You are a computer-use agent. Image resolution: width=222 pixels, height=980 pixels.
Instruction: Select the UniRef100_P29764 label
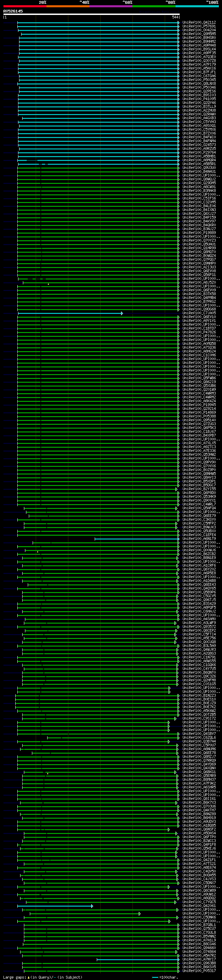(x=199, y=152)
